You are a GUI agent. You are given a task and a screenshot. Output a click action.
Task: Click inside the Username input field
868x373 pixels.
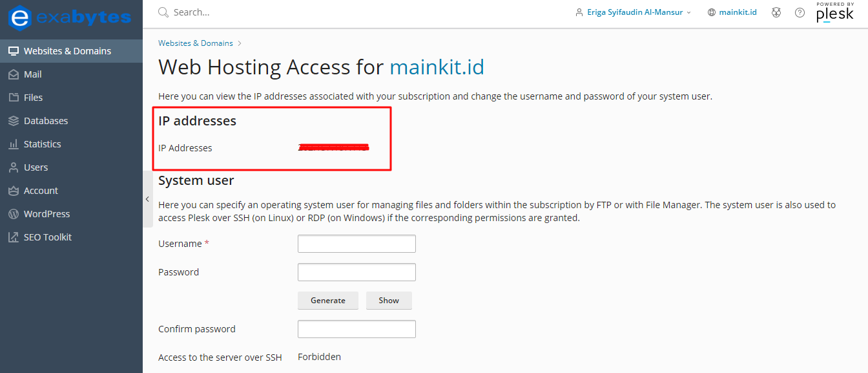(356, 243)
